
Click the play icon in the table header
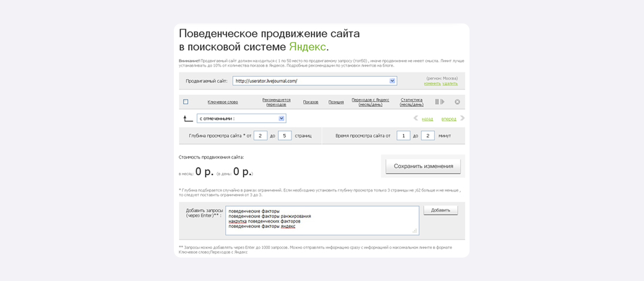[442, 102]
